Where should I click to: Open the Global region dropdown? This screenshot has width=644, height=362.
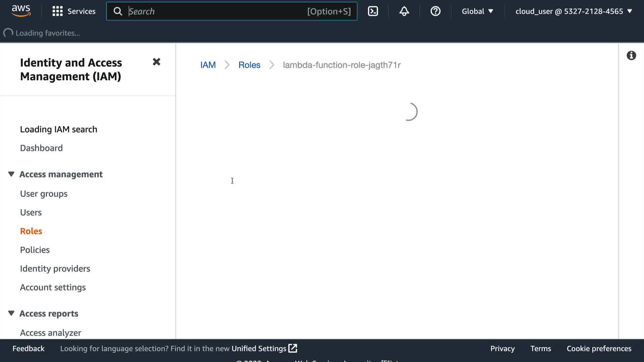point(477,11)
